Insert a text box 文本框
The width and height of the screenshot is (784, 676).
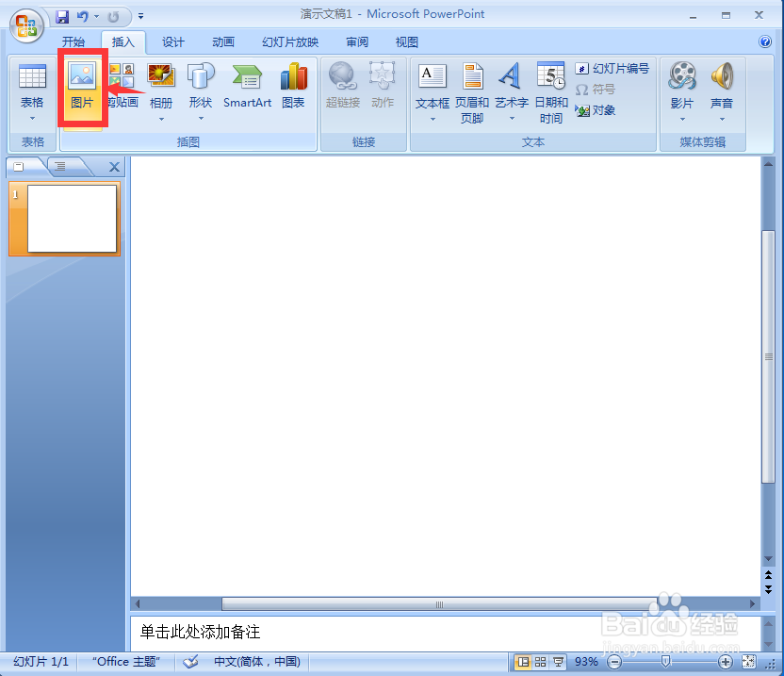pos(432,85)
